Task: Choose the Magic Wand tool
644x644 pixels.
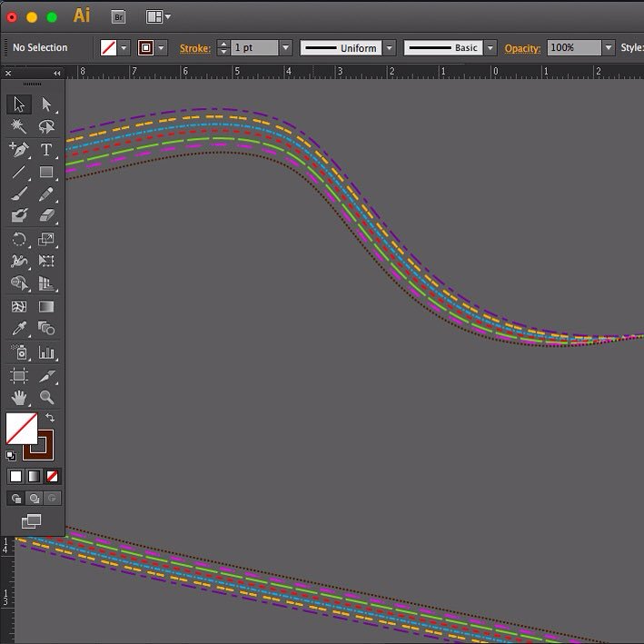Action: (19, 126)
